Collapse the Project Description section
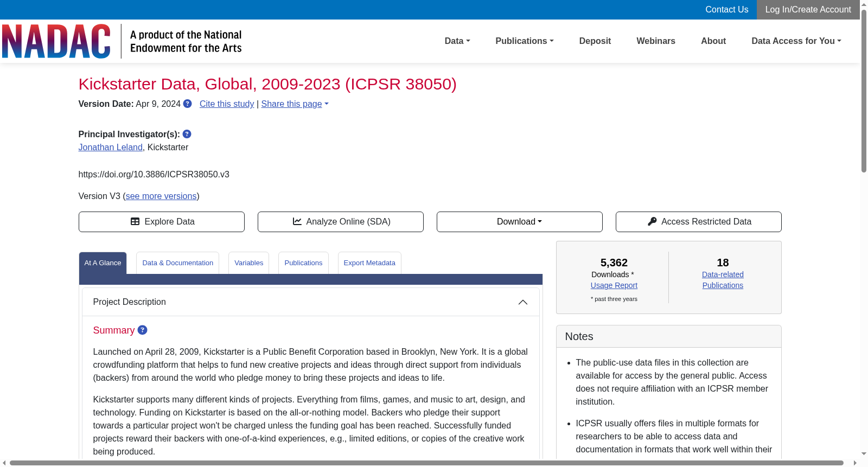This screenshot has height=467, width=868. [x=523, y=302]
